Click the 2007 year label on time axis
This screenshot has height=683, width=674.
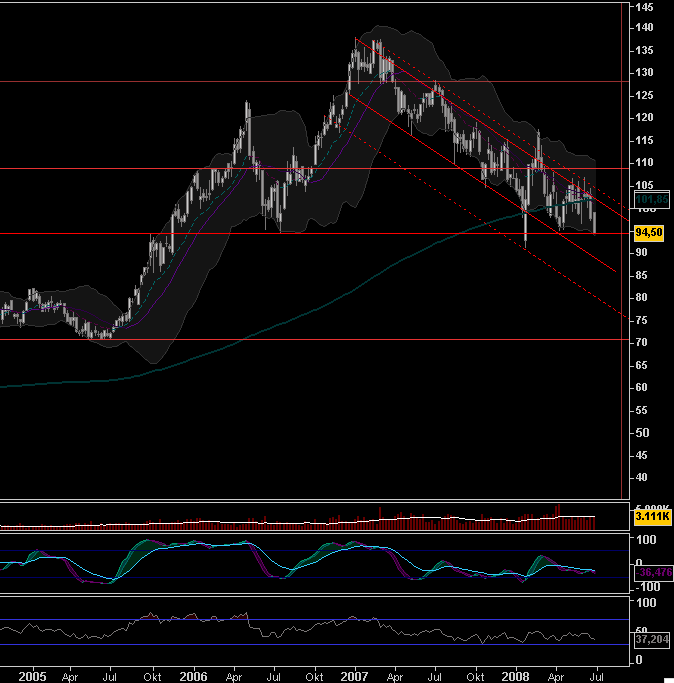coord(355,676)
